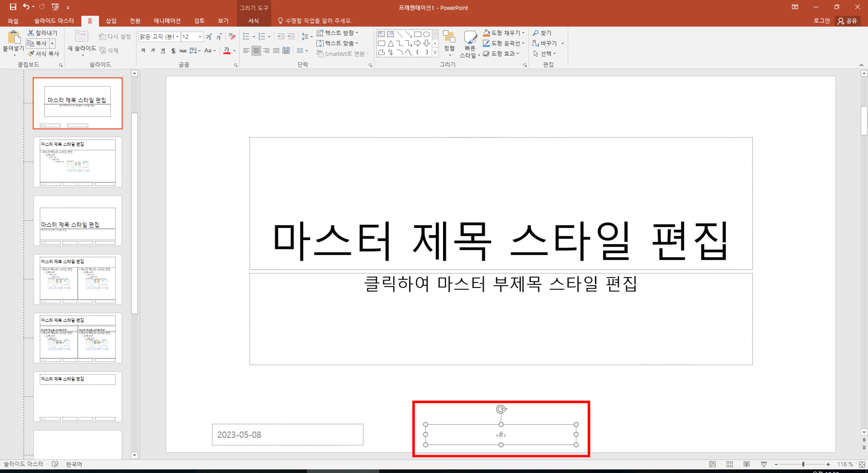Open the font size dropdown
The height and width of the screenshot is (473, 868).
pyautogui.click(x=201, y=37)
